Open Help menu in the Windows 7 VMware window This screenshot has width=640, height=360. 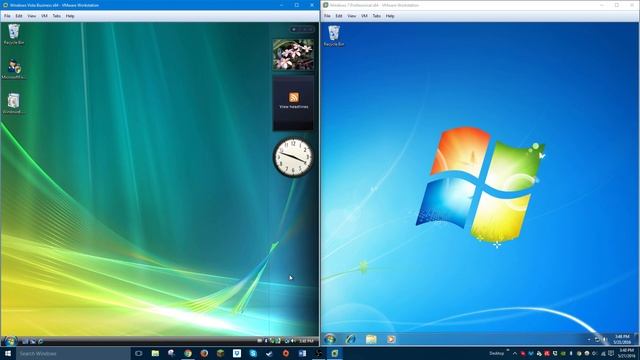390,16
